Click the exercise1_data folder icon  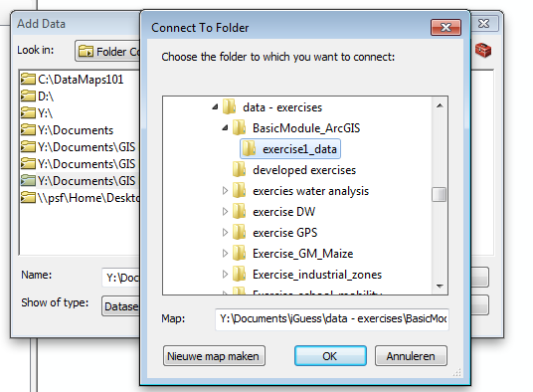pos(250,149)
